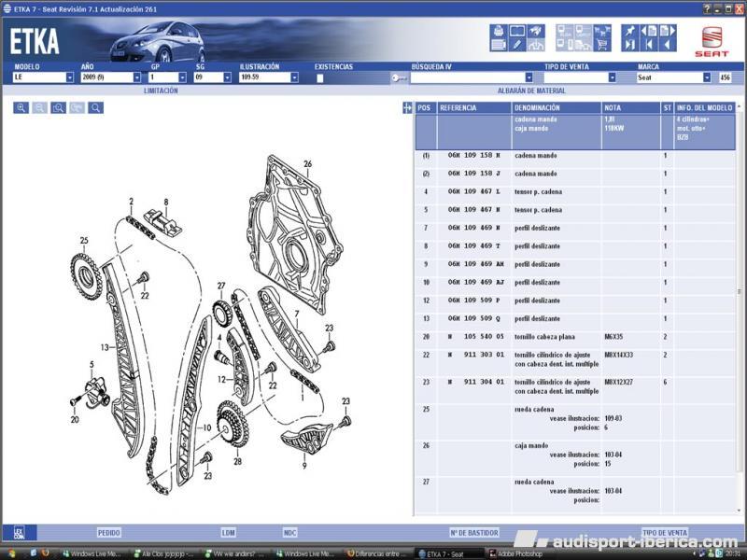This screenshot has height=560, width=747.
Task: Open the ILUSTRACIÓN dropdown 109-59
Action: (x=294, y=77)
